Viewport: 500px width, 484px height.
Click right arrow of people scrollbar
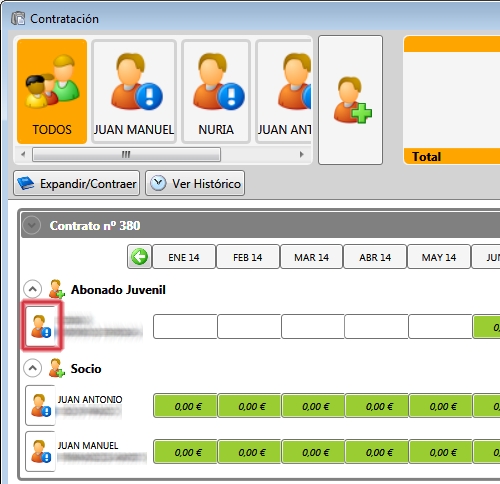point(302,155)
